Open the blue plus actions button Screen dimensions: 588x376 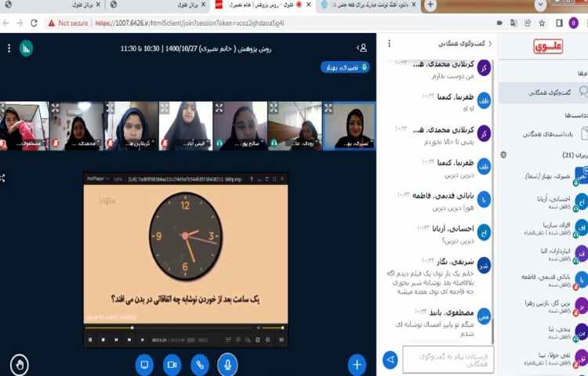357,364
